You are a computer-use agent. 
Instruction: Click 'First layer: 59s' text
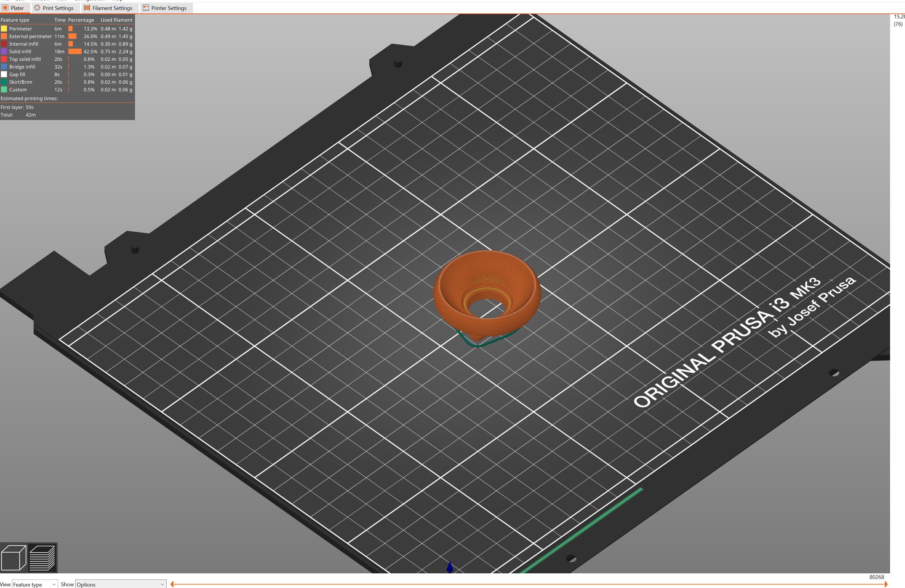pos(17,107)
